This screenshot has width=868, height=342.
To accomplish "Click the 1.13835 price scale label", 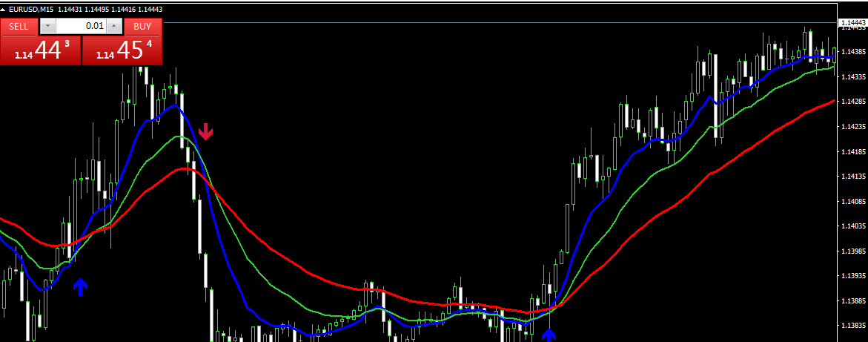I will (x=853, y=326).
